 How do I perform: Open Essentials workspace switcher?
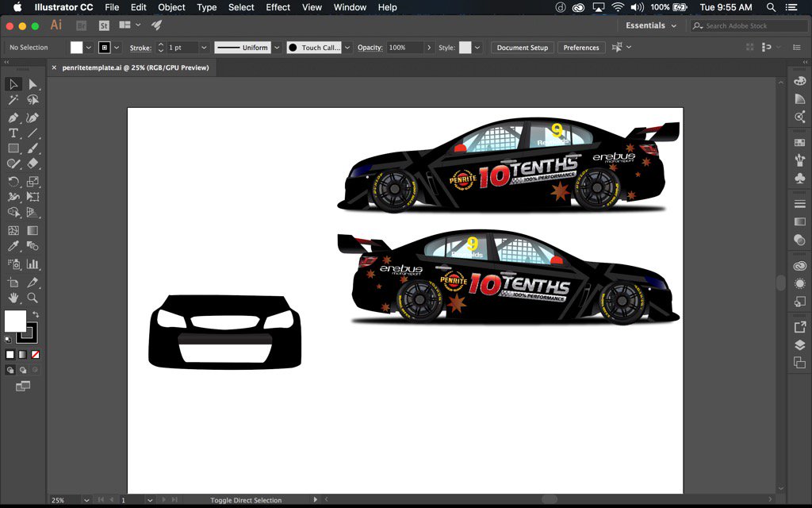[651, 25]
